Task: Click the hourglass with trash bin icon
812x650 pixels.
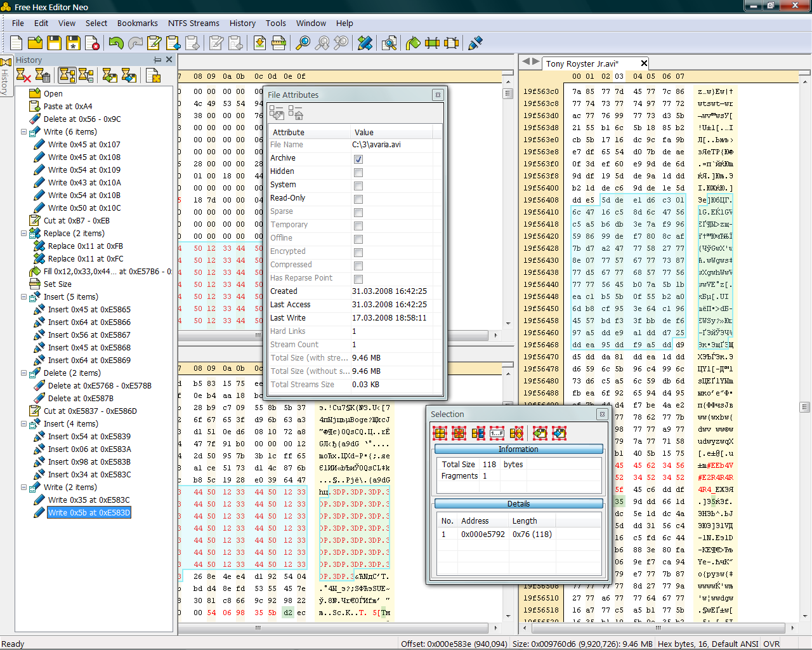Action: 43,75
